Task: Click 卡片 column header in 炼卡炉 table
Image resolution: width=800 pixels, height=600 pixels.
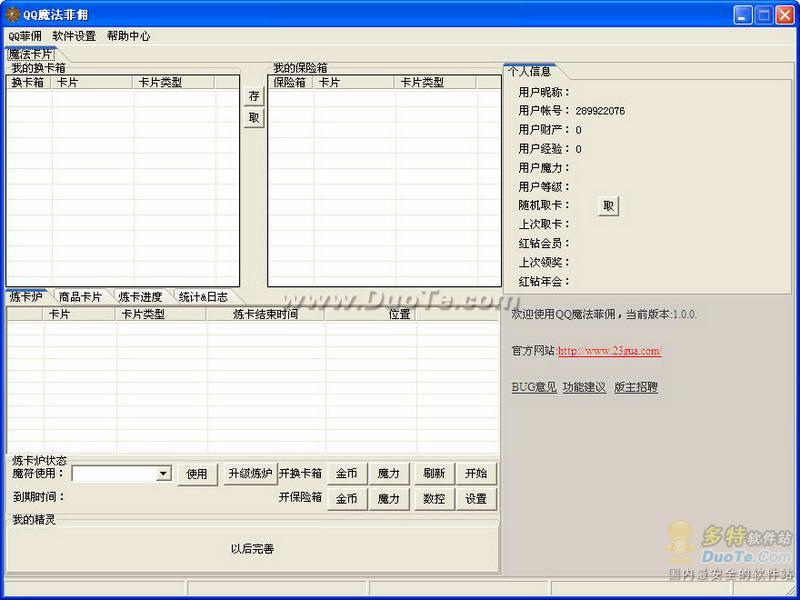Action: [x=80, y=314]
